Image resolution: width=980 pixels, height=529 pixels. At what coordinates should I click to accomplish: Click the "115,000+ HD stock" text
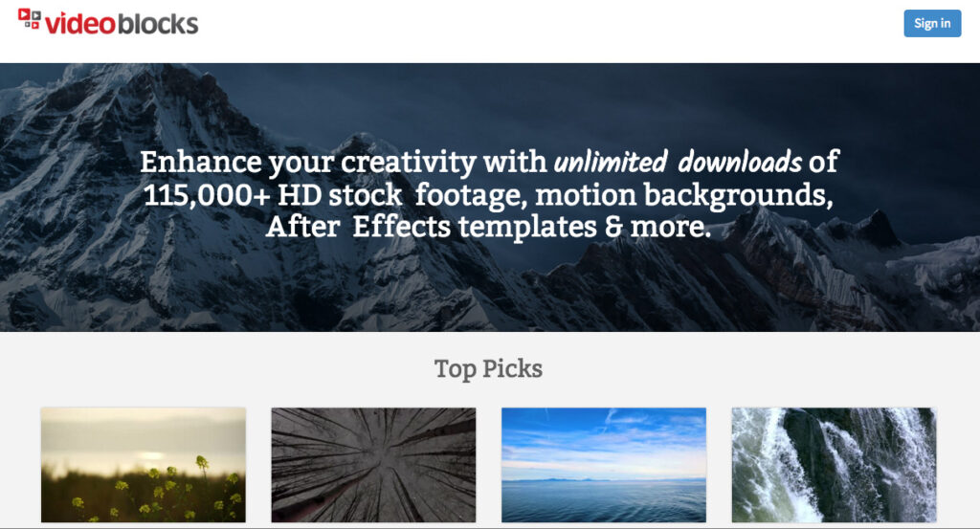tap(273, 194)
